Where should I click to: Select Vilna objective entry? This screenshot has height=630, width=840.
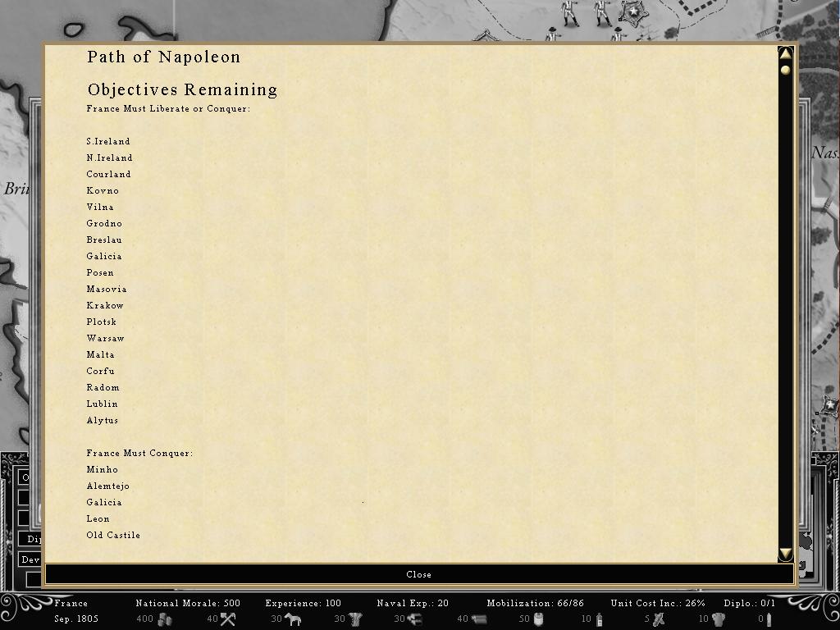pyautogui.click(x=99, y=207)
